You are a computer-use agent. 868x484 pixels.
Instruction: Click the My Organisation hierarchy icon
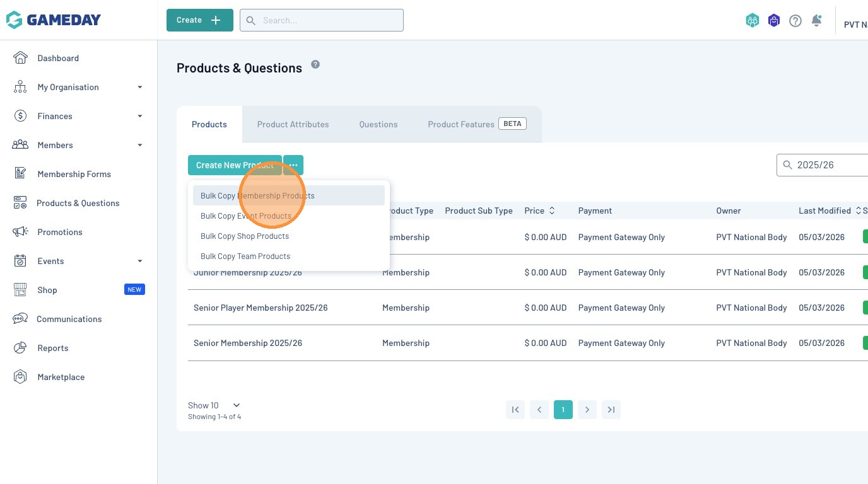(x=20, y=87)
